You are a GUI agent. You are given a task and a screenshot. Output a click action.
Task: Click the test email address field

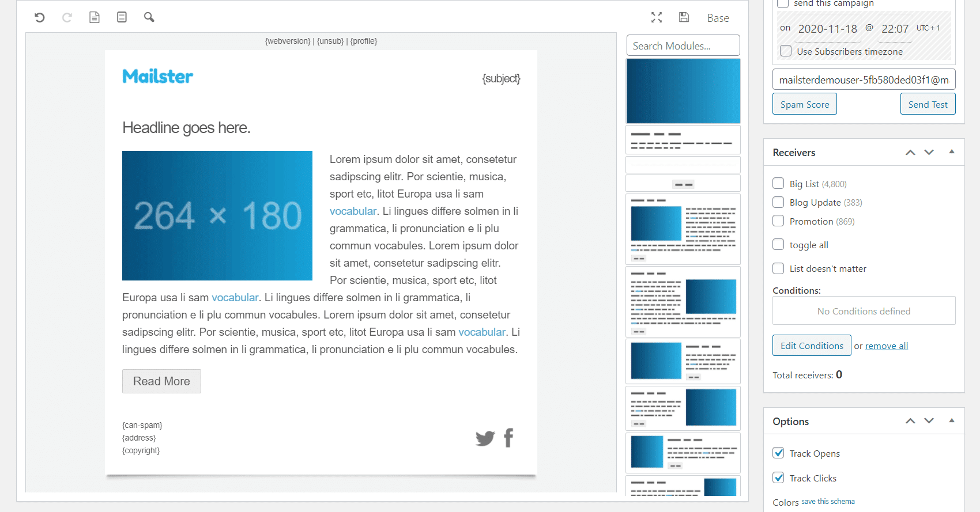(864, 79)
